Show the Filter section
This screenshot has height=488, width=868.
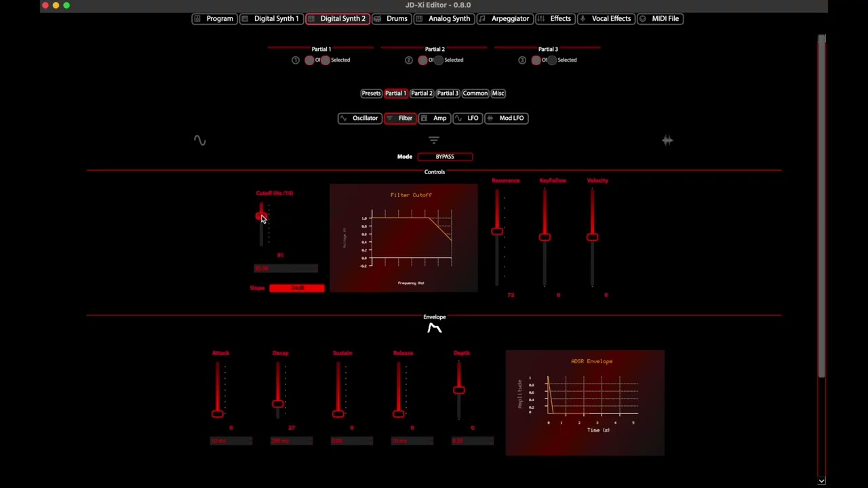point(400,119)
